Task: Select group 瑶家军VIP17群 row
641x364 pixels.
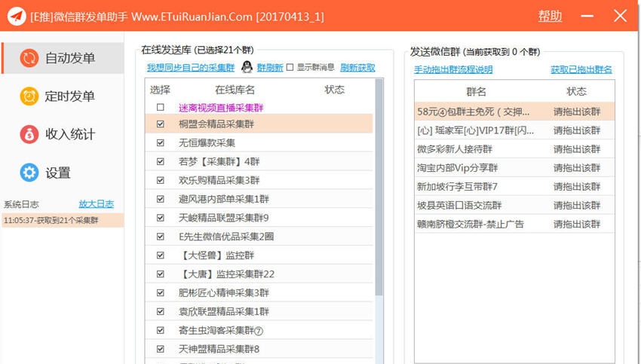Action: pyautogui.click(x=514, y=130)
